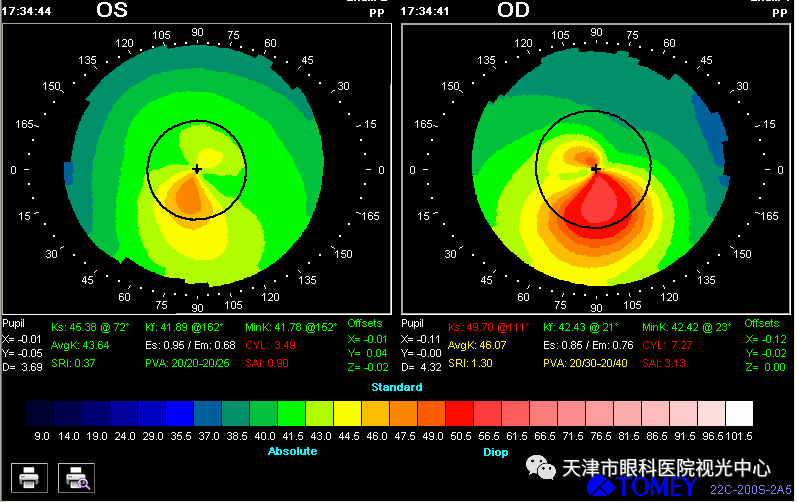Pick the 44.5 diopter yellow swatch
This screenshot has width=797, height=503.
[348, 414]
